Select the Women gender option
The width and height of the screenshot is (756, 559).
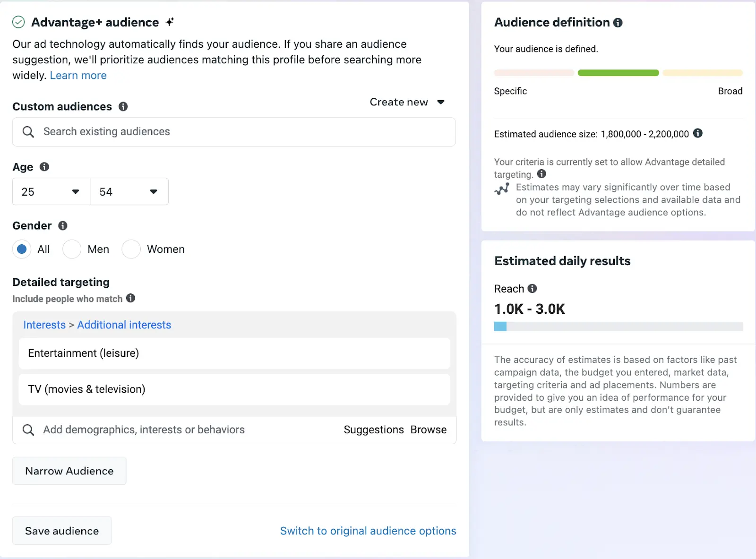131,249
